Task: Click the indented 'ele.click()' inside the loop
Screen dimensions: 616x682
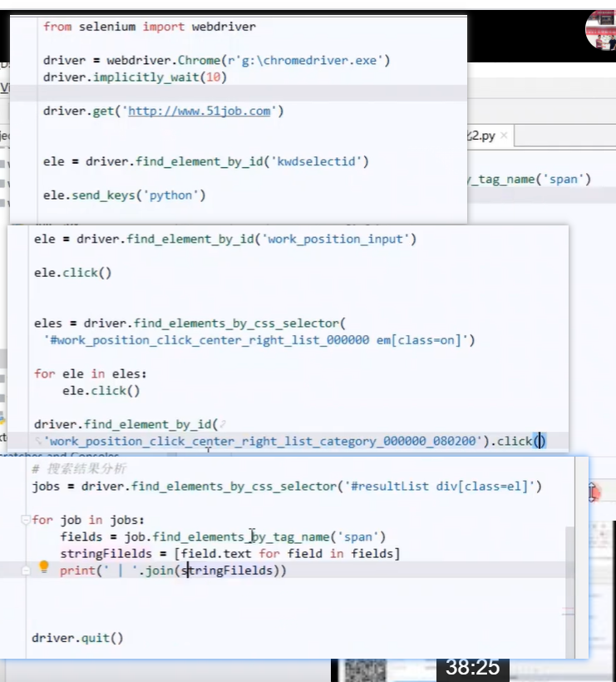Action: click(x=101, y=391)
